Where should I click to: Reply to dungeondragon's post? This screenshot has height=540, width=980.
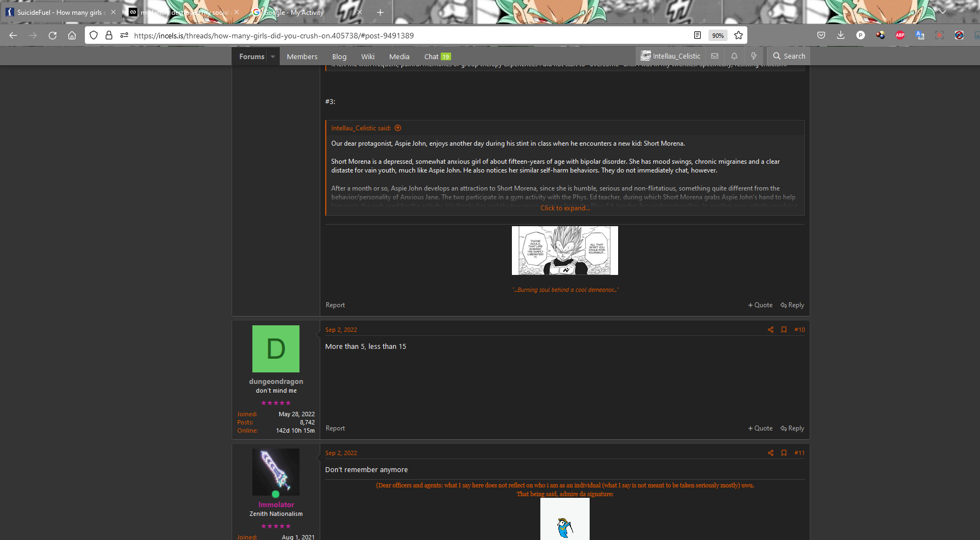pos(792,428)
